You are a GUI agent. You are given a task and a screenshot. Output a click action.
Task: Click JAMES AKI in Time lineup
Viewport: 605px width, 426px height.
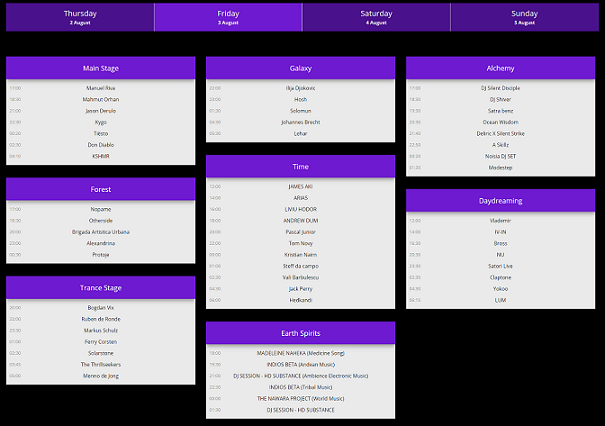click(301, 186)
